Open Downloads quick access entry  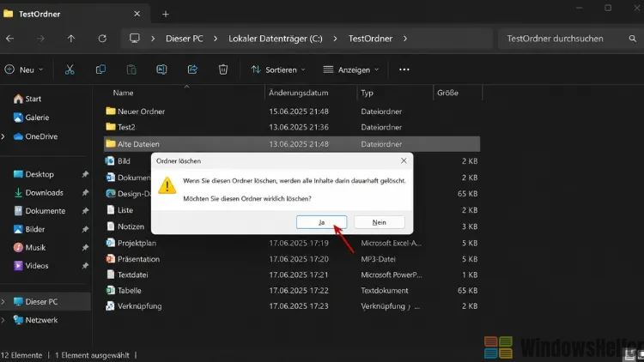pos(38,192)
